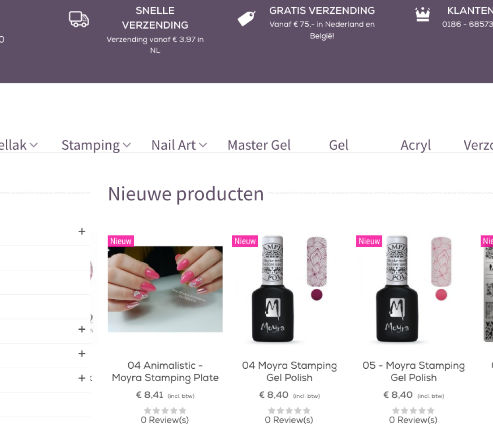Screen dimensions: 493x448
Task: Click pink color dot on 05 polish
Action: coord(441,294)
